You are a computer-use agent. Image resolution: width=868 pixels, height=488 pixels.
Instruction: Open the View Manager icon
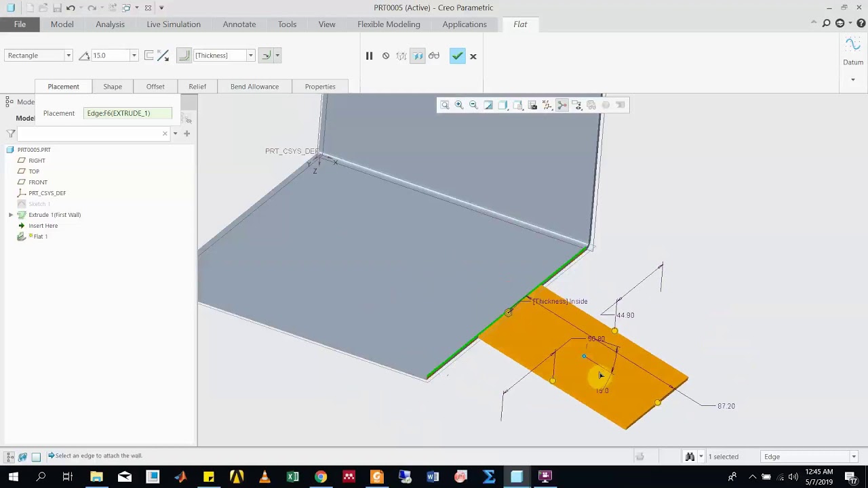(532, 105)
